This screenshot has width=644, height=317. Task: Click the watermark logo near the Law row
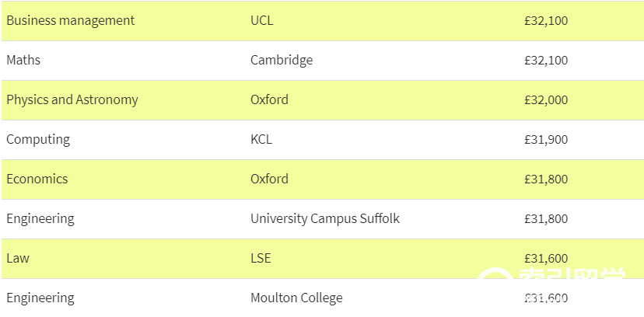pyautogui.click(x=552, y=274)
